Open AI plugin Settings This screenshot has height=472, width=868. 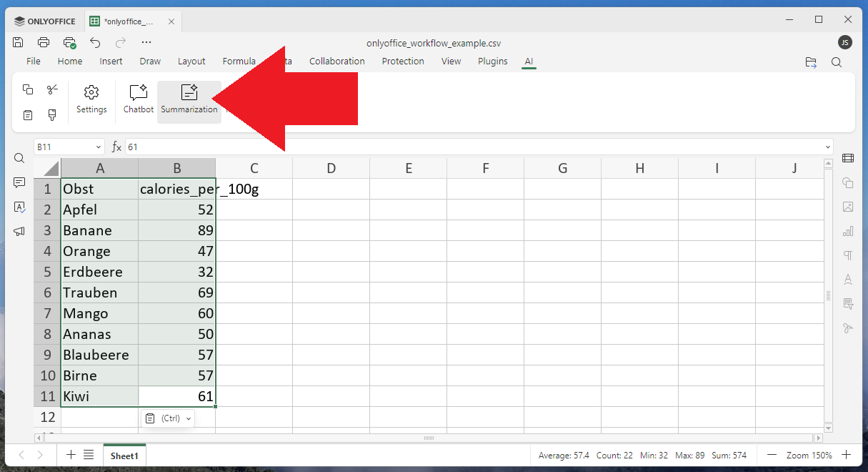click(91, 99)
